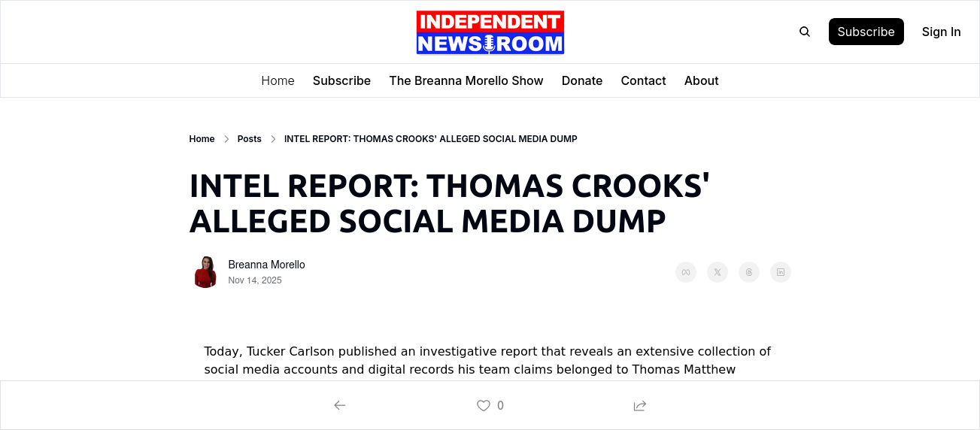The width and height of the screenshot is (980, 430).
Task: Open Subscribe in the navigation menu
Action: 341,80
